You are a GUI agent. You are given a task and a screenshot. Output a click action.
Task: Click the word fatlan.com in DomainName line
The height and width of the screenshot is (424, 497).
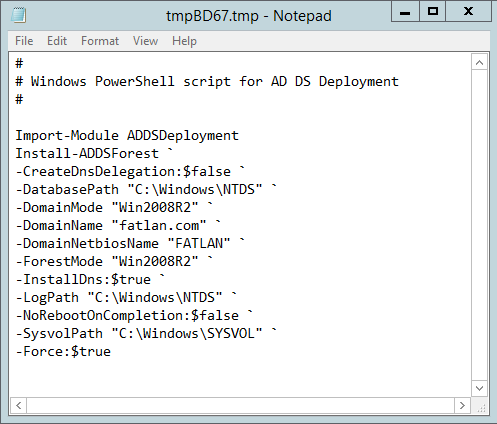(x=159, y=225)
